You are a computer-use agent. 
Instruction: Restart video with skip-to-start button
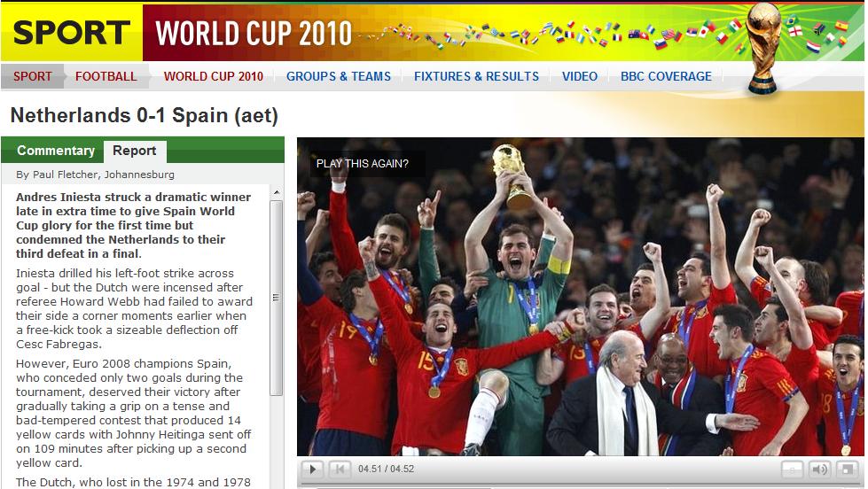pos(340,470)
